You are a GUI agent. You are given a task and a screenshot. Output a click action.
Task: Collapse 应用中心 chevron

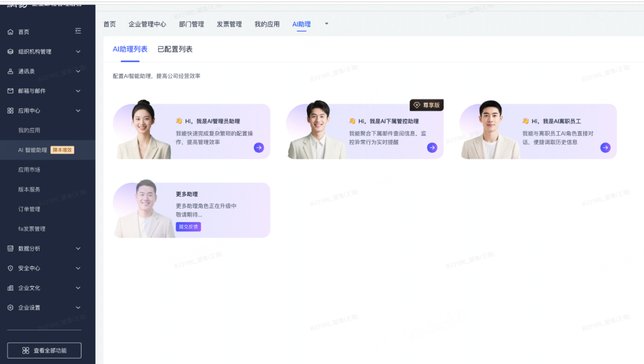(78, 111)
